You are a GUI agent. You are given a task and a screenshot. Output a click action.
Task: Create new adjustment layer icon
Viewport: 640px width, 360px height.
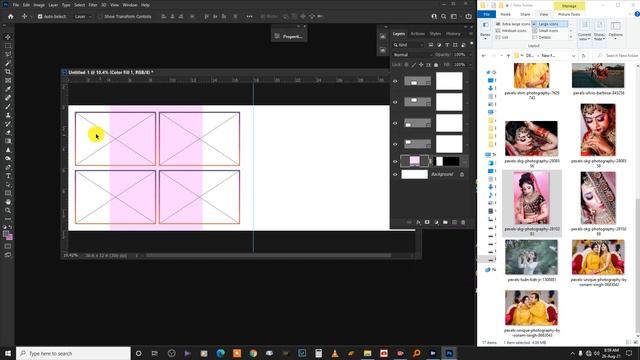point(436,222)
